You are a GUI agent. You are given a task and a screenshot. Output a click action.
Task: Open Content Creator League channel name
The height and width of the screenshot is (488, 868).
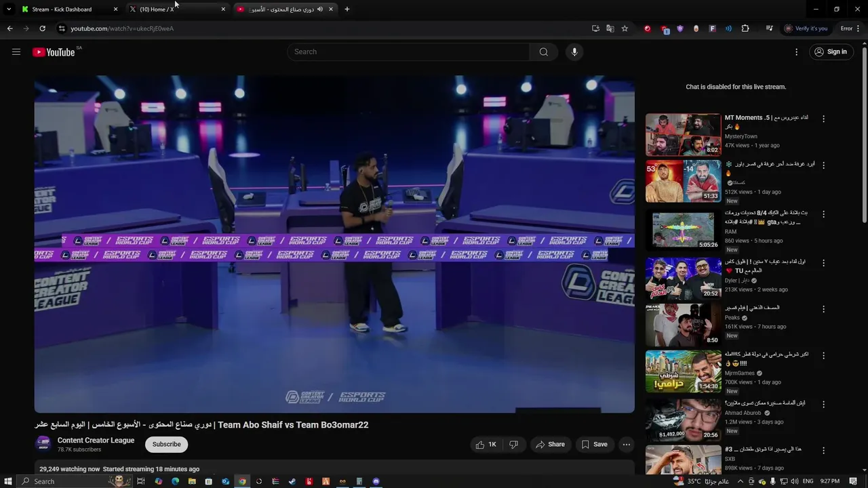[96, 441]
